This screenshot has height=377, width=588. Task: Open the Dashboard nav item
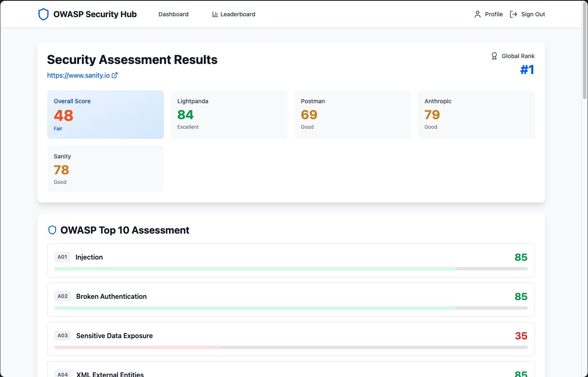click(174, 14)
